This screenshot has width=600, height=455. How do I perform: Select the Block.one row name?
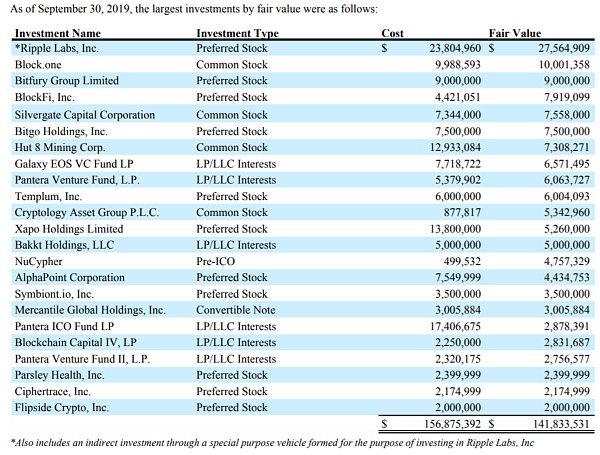tap(40, 64)
